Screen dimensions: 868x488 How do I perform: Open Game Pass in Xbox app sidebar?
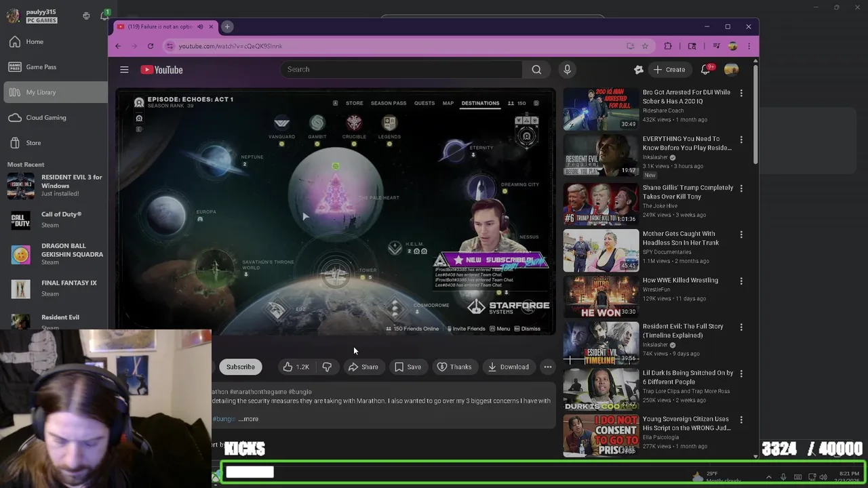click(x=54, y=66)
